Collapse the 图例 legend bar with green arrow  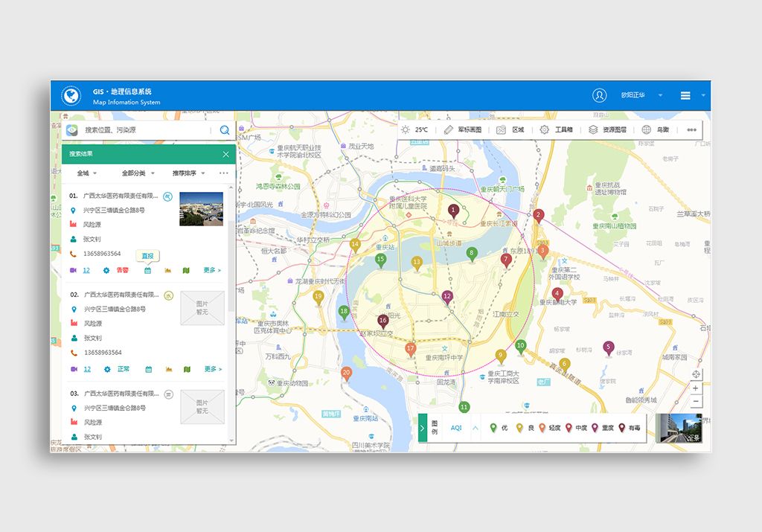coord(423,428)
